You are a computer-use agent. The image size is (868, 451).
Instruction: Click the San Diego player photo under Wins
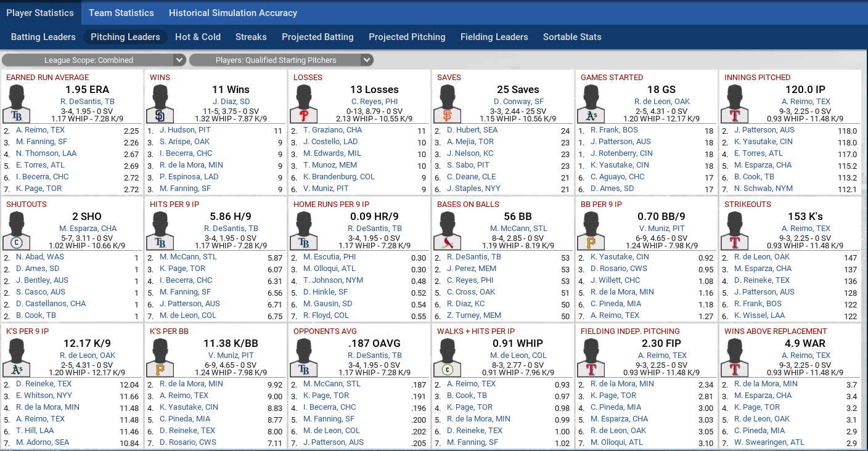(160, 104)
